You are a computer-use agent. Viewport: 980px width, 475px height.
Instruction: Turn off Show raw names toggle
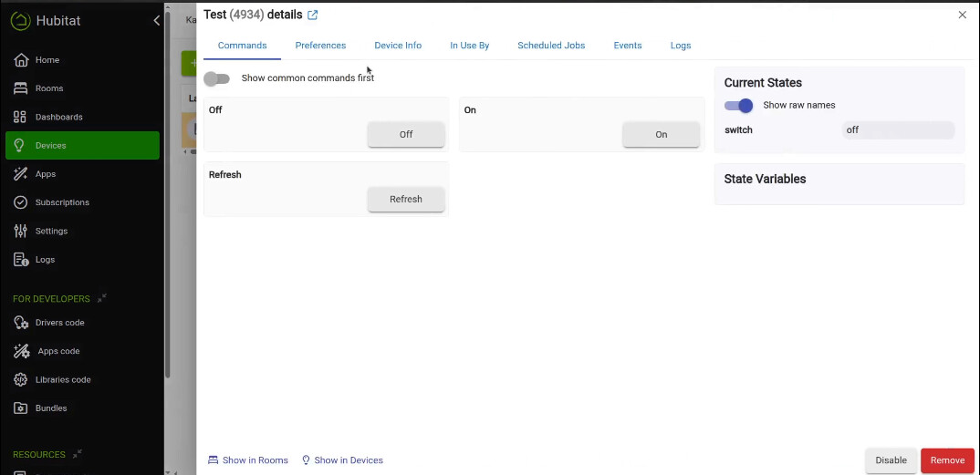[x=738, y=106]
